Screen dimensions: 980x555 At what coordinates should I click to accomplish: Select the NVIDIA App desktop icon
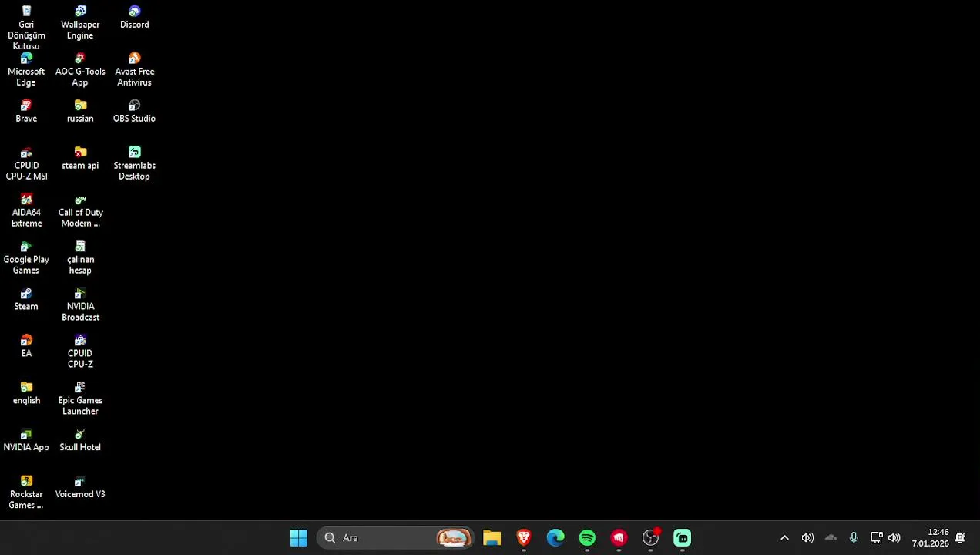tap(26, 440)
